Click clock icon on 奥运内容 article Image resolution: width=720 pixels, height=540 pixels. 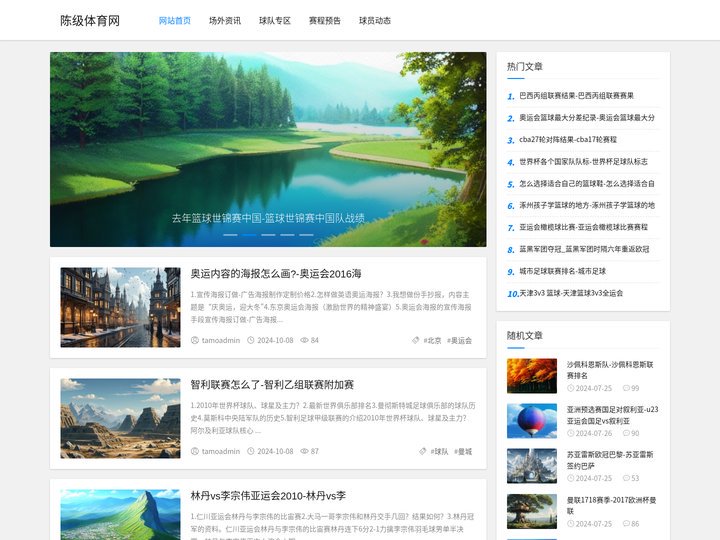251,340
